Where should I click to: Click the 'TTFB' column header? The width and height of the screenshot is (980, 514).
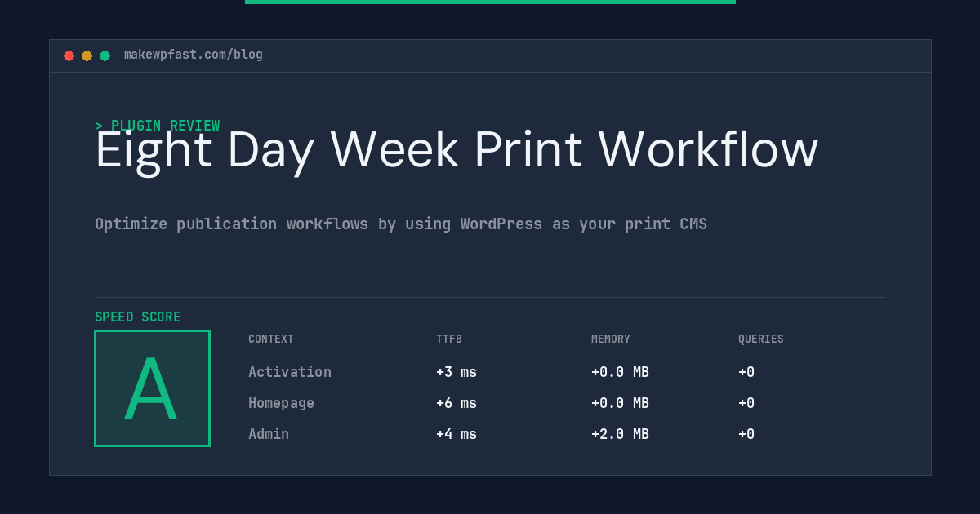(449, 339)
